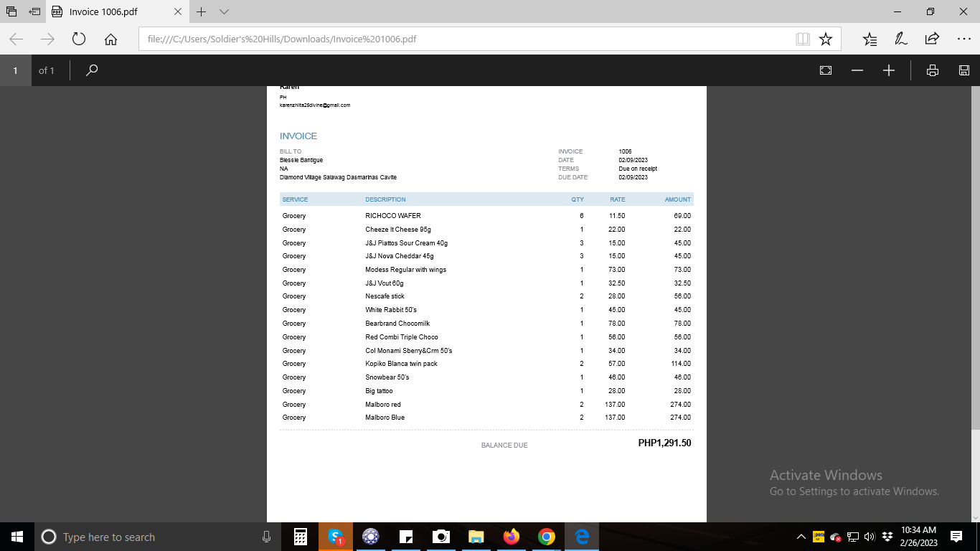
Task: Set these tabs aside
Action: (x=35, y=11)
